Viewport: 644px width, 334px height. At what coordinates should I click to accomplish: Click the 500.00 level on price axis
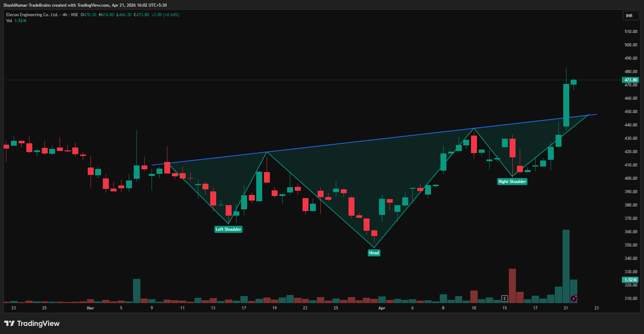point(631,45)
